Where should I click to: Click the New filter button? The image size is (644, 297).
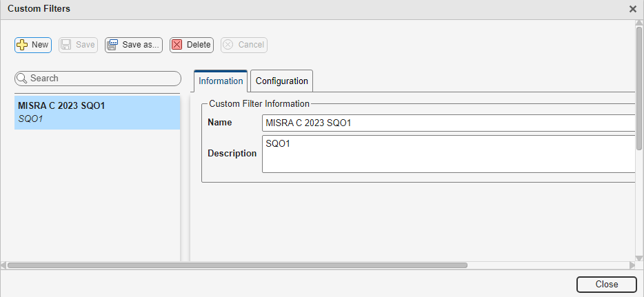pos(33,45)
